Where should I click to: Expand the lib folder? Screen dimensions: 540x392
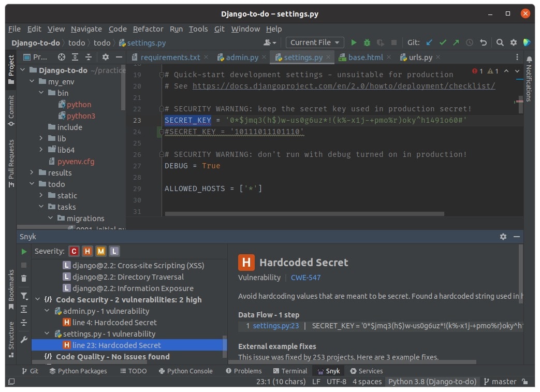tap(41, 138)
